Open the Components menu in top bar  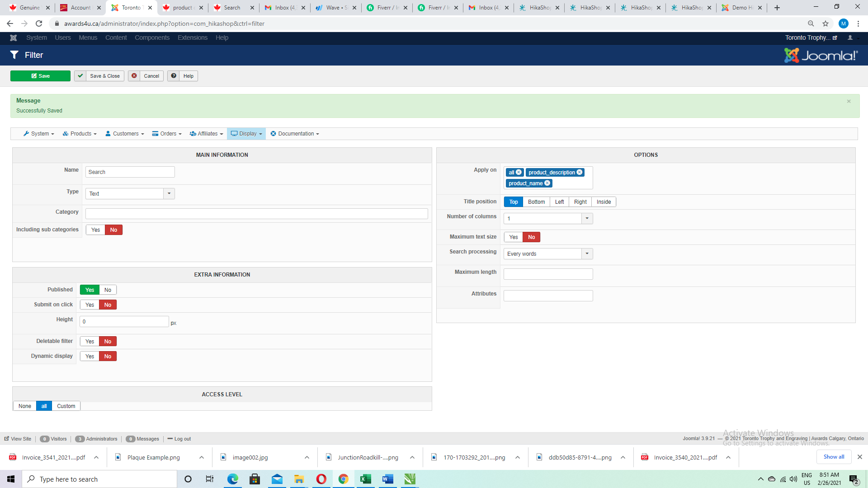tap(152, 38)
